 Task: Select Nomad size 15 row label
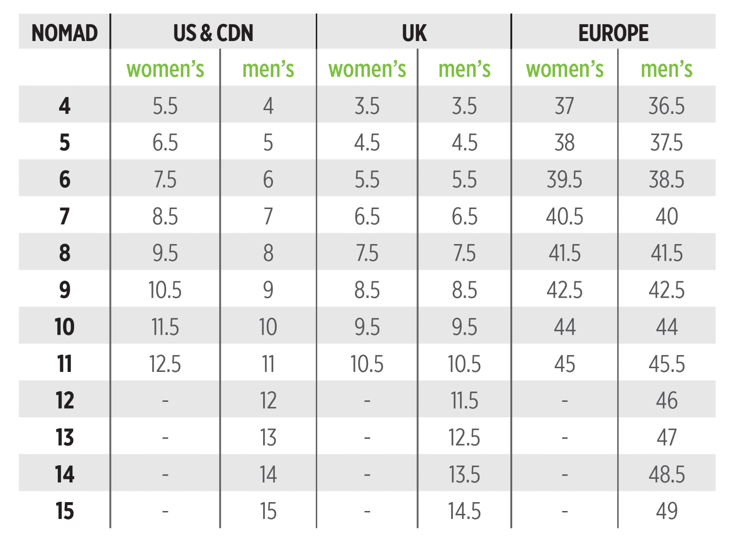pyautogui.click(x=64, y=511)
